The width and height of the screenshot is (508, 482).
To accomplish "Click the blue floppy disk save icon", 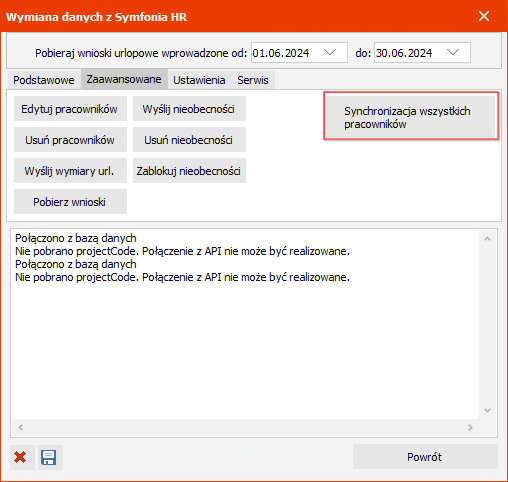I will (49, 457).
